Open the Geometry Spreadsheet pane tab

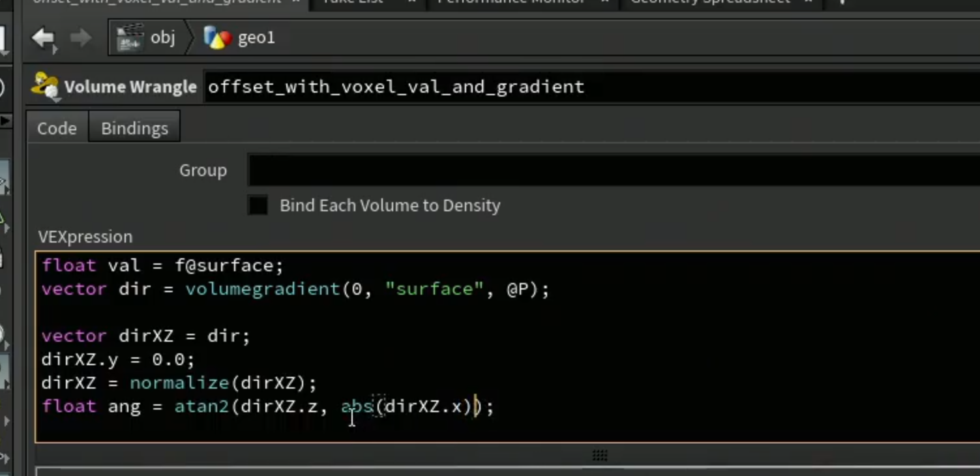710,2
